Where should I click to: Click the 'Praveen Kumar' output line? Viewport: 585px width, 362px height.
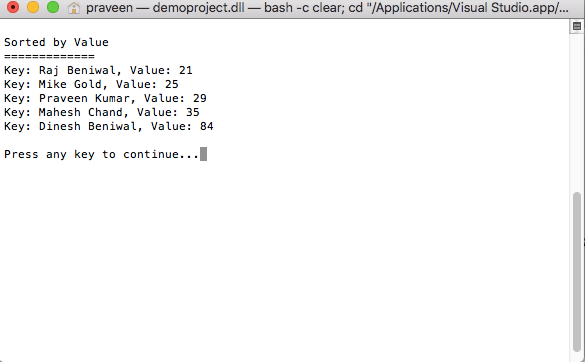click(x=105, y=98)
